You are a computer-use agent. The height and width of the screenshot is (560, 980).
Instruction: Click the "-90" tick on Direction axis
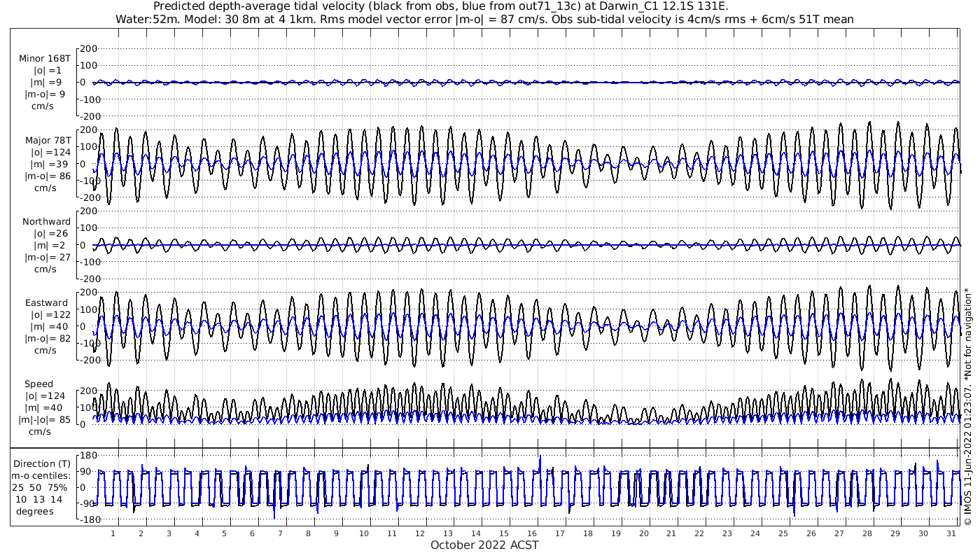87,503
